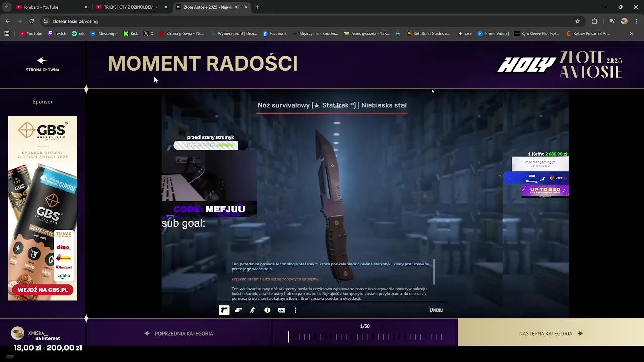The image size is (644, 362).
Task: Click the character model icon in inspect toolbar
Action: coord(253,310)
